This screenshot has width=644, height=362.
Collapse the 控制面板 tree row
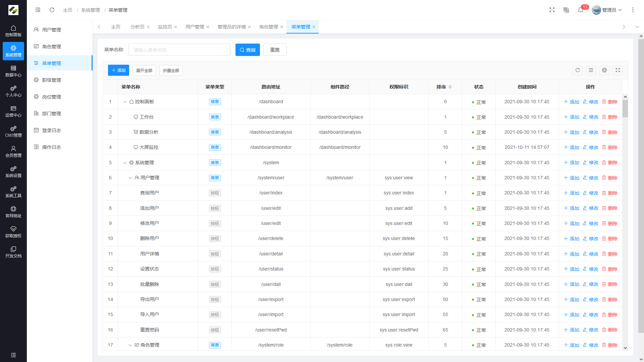(x=125, y=102)
